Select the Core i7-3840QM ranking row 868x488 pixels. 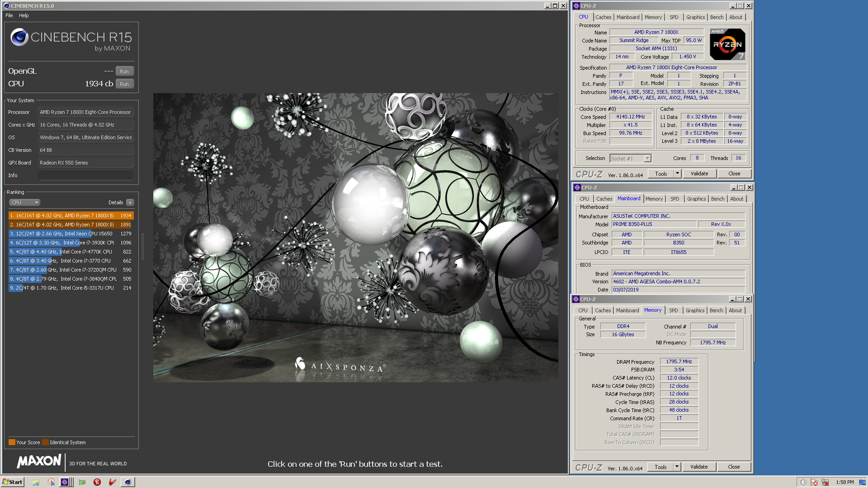click(x=71, y=279)
